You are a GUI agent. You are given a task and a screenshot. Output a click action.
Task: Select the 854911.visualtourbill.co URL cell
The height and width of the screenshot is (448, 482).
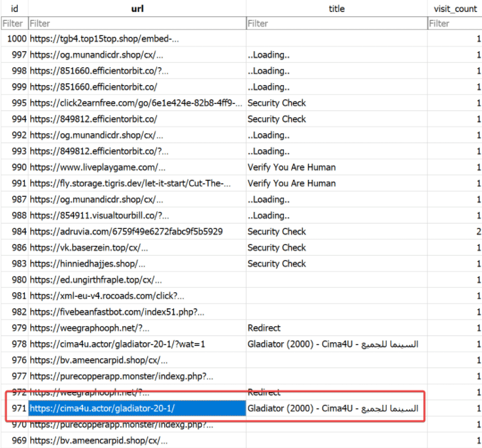[x=137, y=216]
